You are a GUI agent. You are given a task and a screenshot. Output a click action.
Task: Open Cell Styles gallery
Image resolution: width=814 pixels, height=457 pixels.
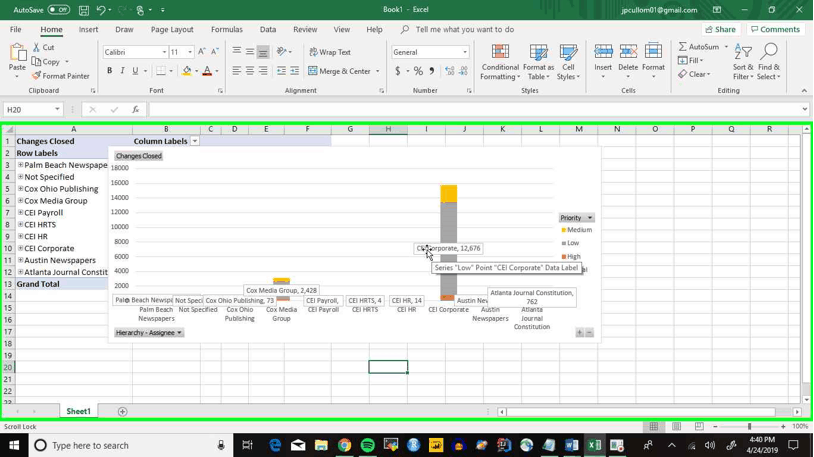click(568, 62)
